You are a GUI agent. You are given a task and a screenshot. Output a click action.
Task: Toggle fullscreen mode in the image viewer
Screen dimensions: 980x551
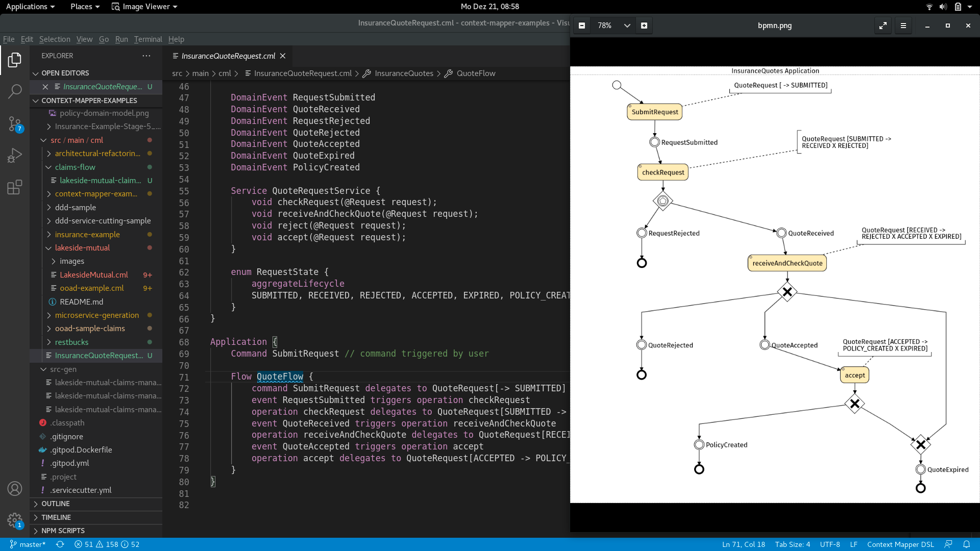click(x=883, y=25)
